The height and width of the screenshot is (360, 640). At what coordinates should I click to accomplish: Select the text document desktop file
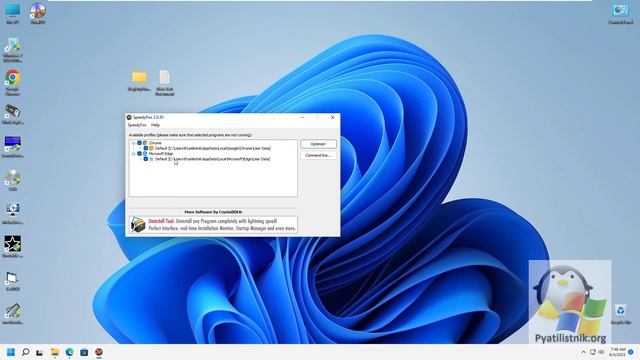pos(164,83)
